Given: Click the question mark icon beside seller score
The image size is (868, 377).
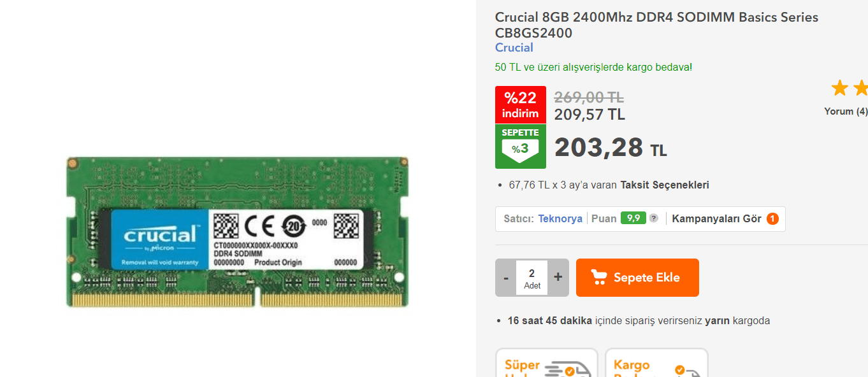Looking at the screenshot, I should pos(653,218).
